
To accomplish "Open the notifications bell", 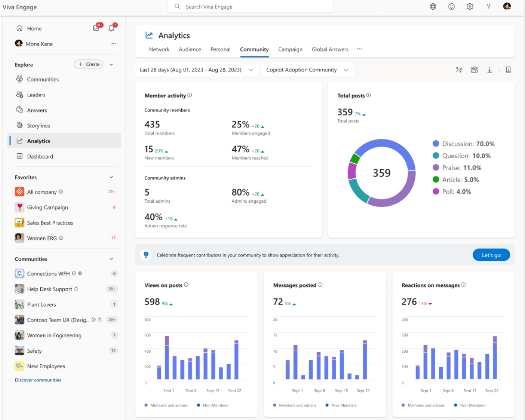I will coord(111,28).
